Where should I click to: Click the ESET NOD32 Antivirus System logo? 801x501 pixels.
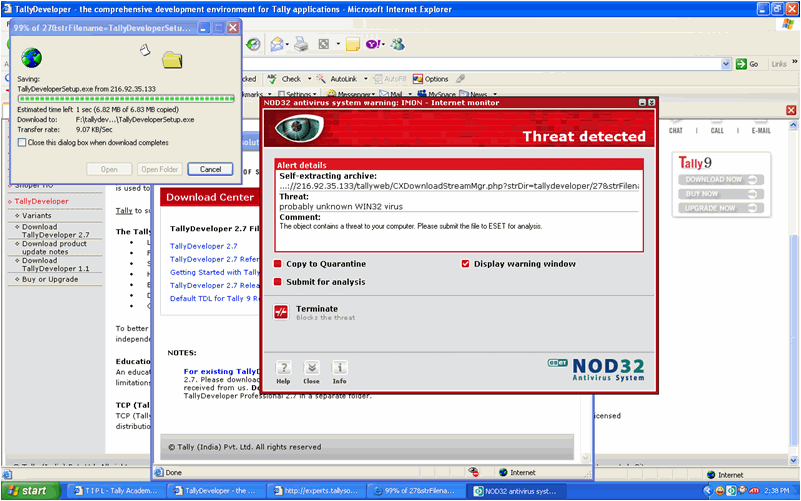click(x=596, y=369)
